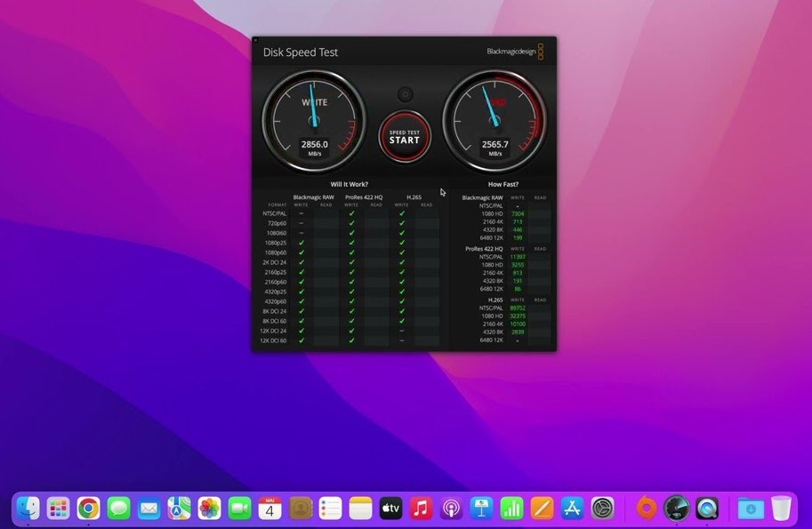Select the 12K DCI 60 row label
Screen dimensions: 812x529
coord(273,341)
